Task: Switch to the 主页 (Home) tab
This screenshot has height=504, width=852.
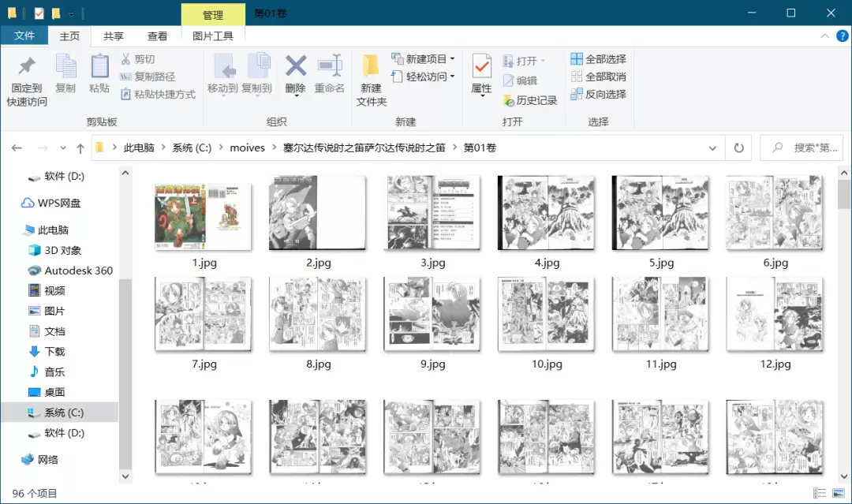Action: click(x=69, y=35)
